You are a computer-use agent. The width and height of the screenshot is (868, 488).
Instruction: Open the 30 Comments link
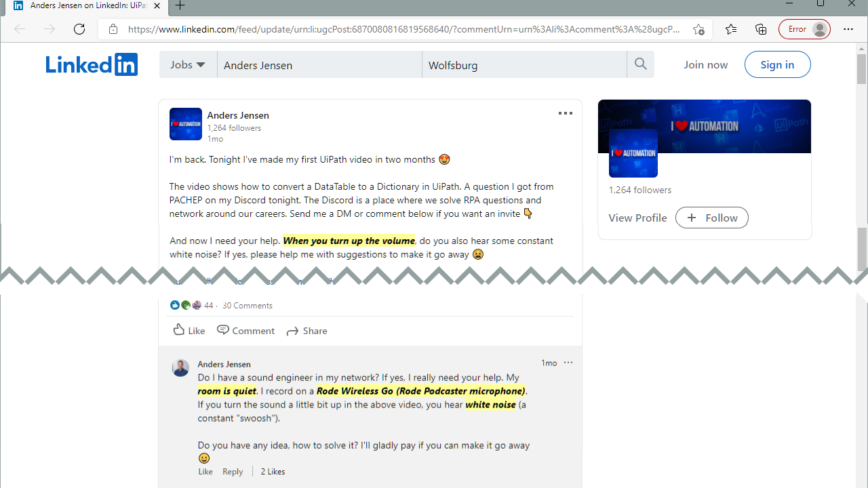(x=248, y=305)
